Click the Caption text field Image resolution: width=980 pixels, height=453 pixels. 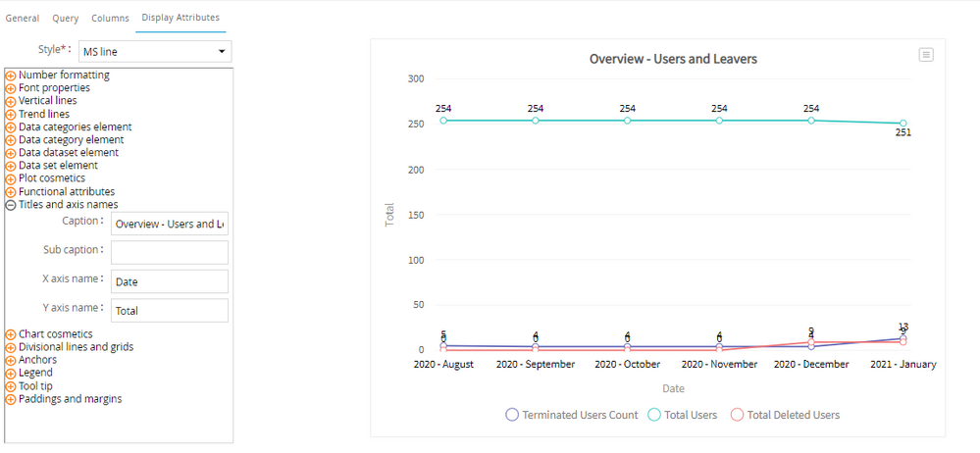click(169, 224)
